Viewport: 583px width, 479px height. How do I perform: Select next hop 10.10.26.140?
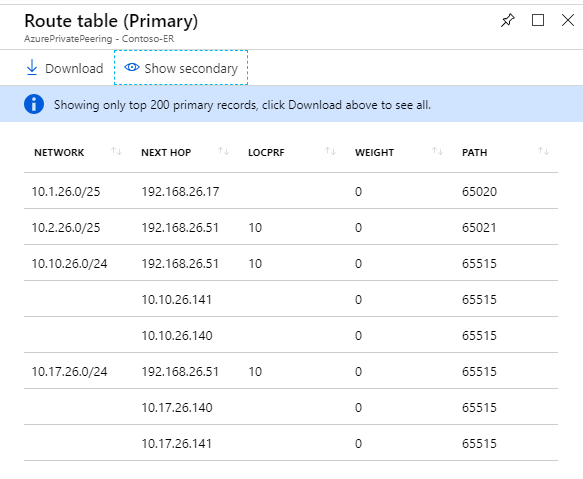[177, 336]
